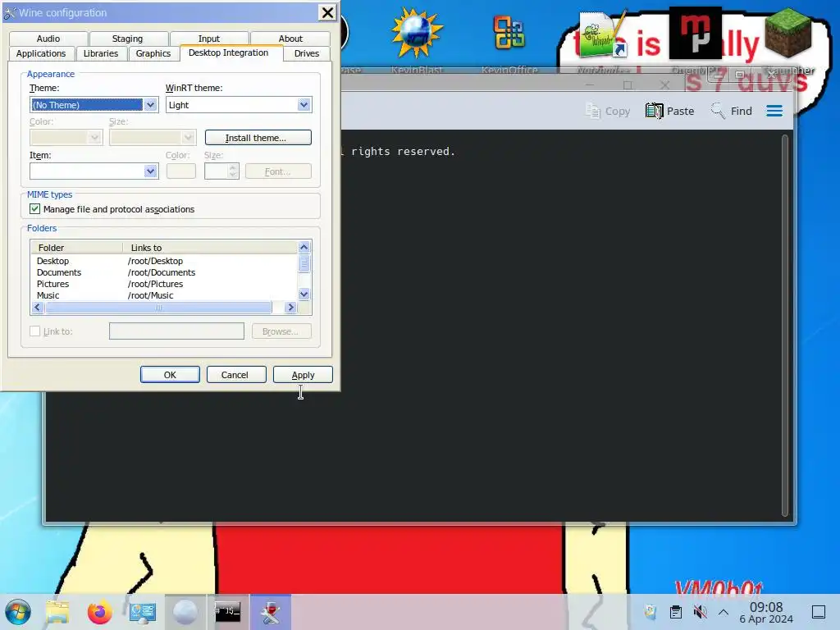Select the Documents folder row

coord(164,272)
